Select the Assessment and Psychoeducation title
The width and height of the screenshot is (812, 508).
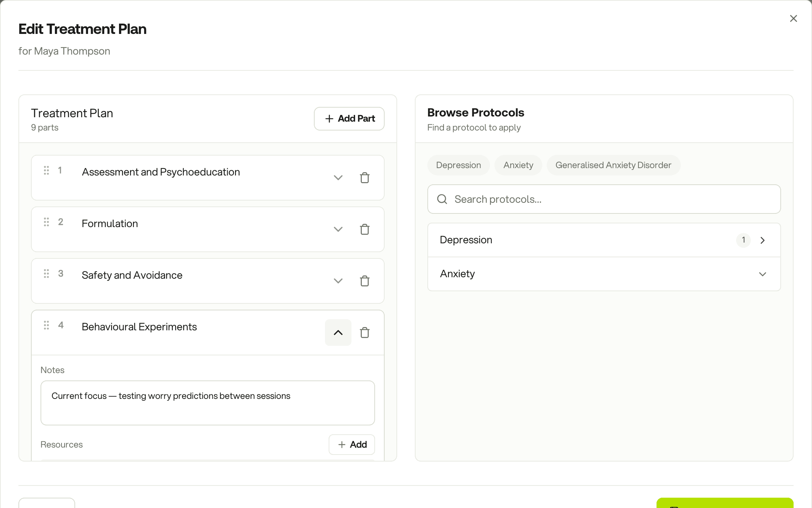161,172
